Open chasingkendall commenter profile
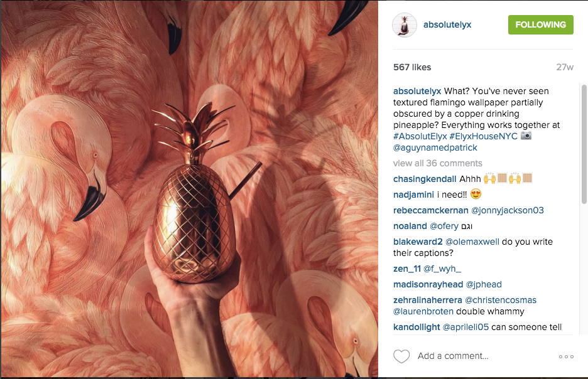This screenshot has width=588, height=379. [x=425, y=179]
